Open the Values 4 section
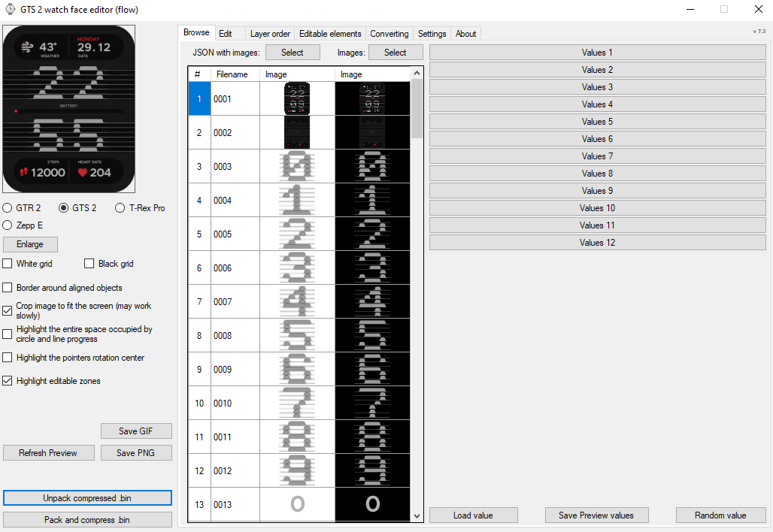The image size is (773, 532). [598, 104]
